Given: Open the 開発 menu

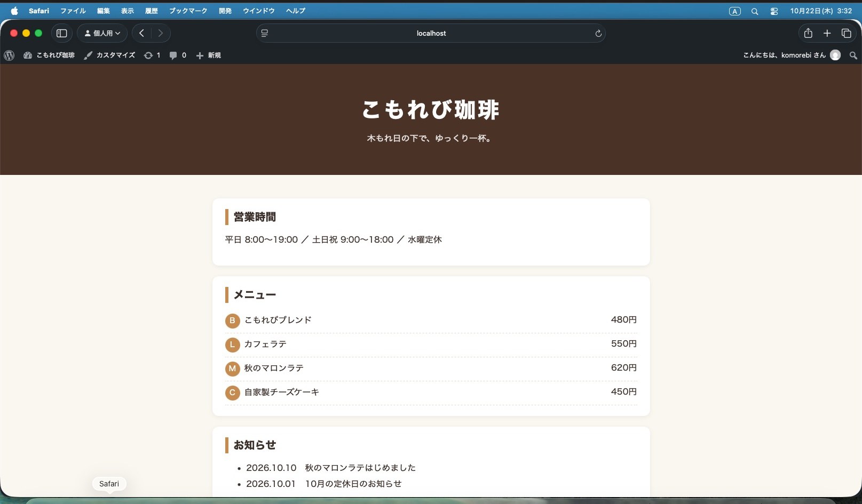Looking at the screenshot, I should click(225, 11).
